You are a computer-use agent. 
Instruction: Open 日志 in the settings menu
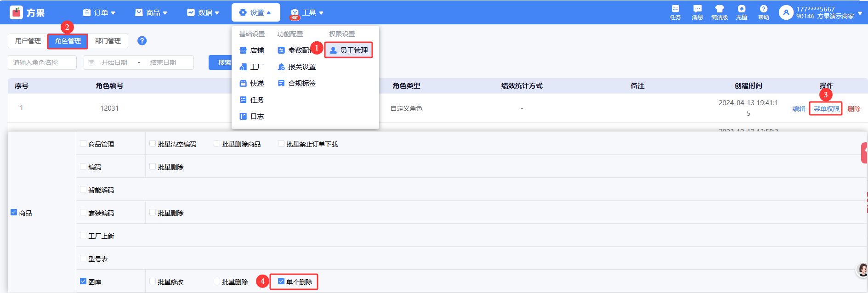point(252,116)
